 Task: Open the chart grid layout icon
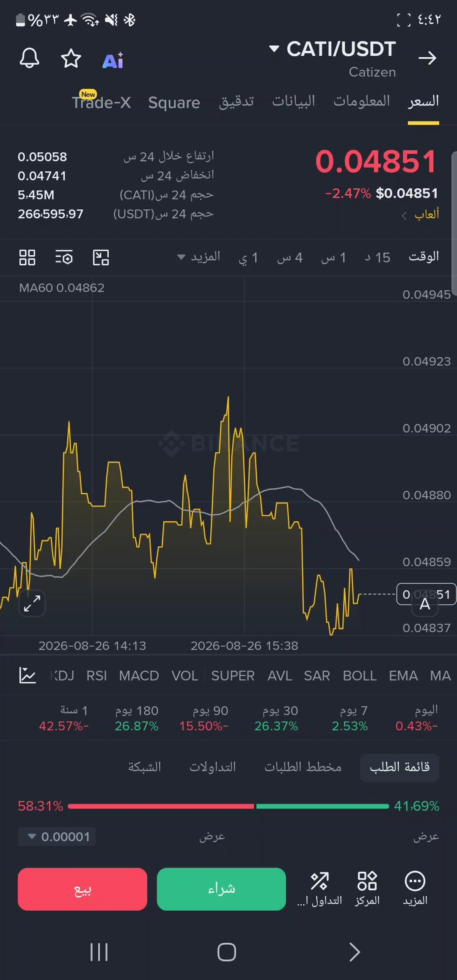point(27,257)
